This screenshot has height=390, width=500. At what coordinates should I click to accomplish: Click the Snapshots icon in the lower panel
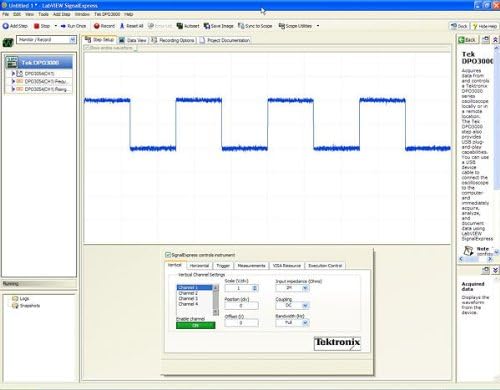(x=15, y=306)
